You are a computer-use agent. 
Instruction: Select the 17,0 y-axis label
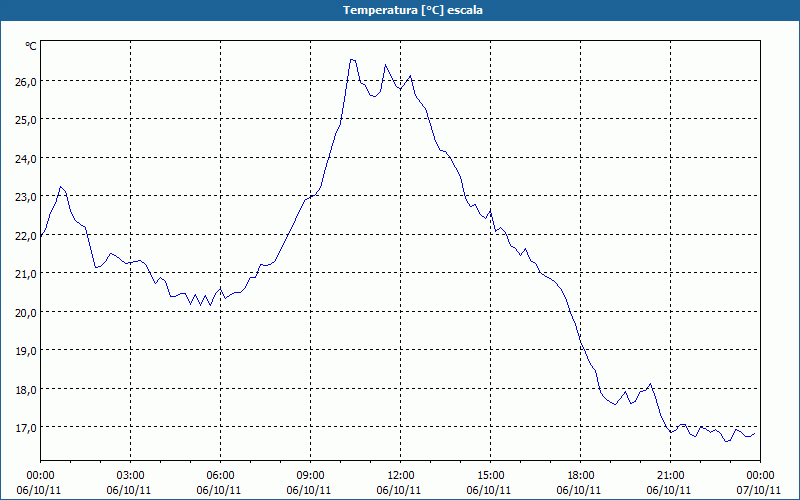pos(26,428)
